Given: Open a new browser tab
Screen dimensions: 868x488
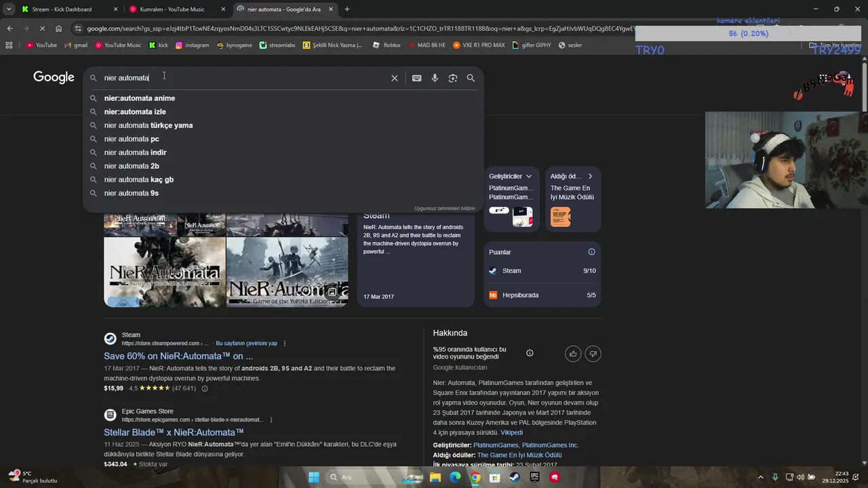Looking at the screenshot, I should [347, 9].
